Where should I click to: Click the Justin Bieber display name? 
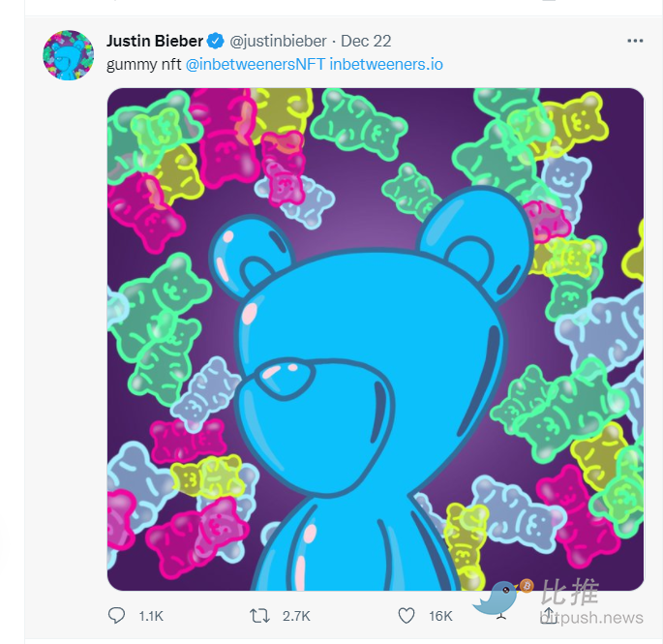155,41
